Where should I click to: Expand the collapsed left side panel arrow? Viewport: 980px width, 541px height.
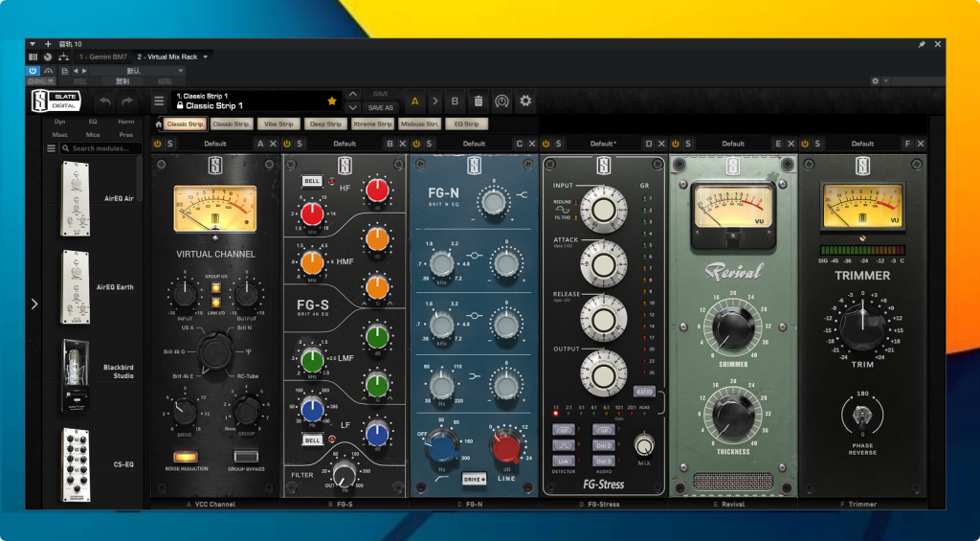coord(34,304)
